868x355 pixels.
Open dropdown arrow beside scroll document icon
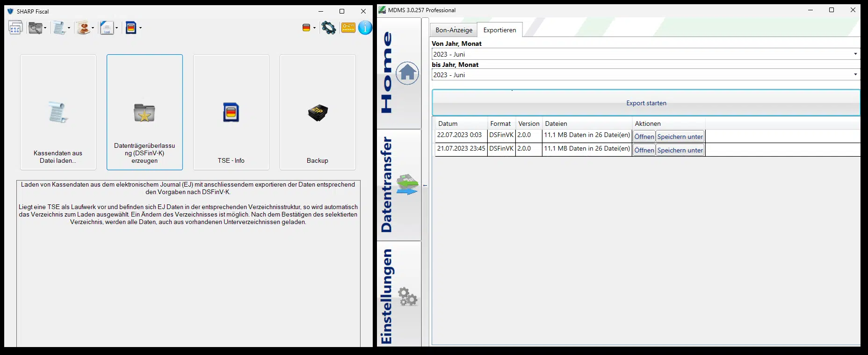click(69, 28)
